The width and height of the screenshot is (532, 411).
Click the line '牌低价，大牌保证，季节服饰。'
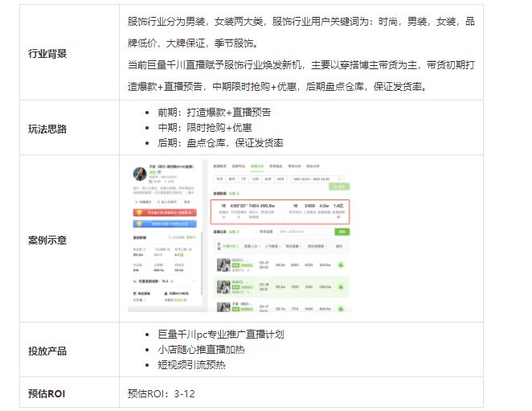pos(194,43)
